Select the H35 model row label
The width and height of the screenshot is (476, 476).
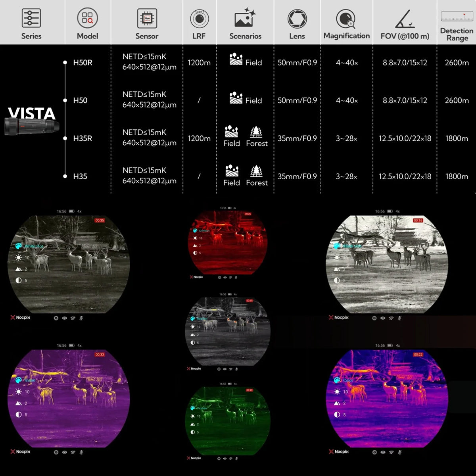tap(80, 177)
